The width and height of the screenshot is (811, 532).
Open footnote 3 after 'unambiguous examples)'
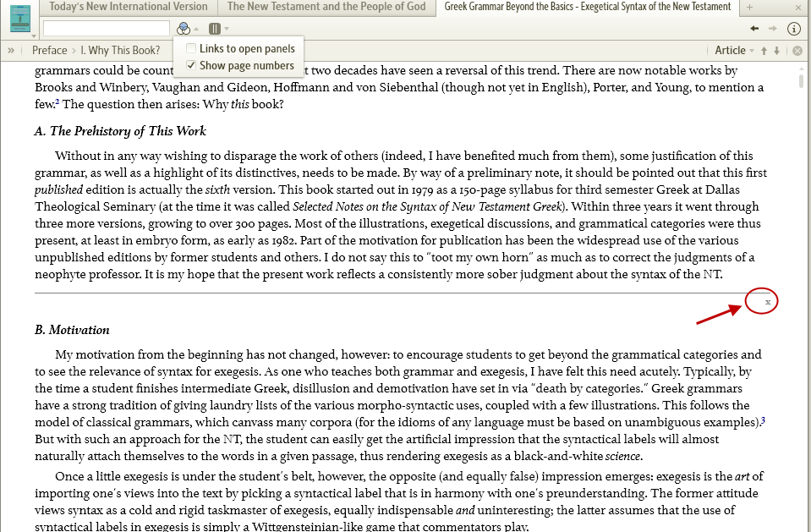[x=763, y=420]
